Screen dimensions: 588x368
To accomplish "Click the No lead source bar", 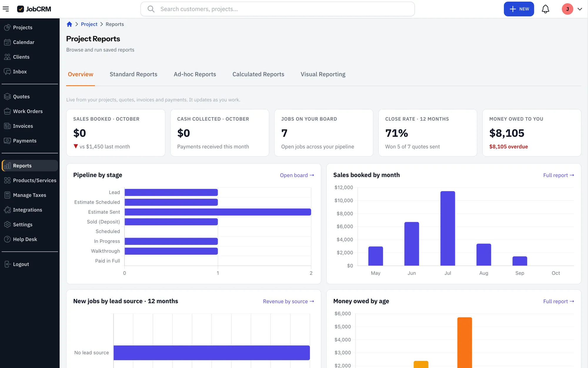I will click(x=212, y=353).
